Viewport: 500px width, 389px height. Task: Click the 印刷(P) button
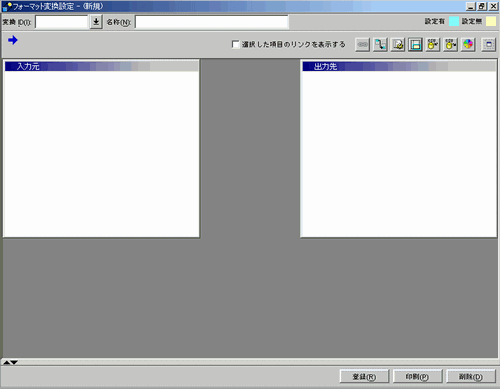click(x=417, y=377)
